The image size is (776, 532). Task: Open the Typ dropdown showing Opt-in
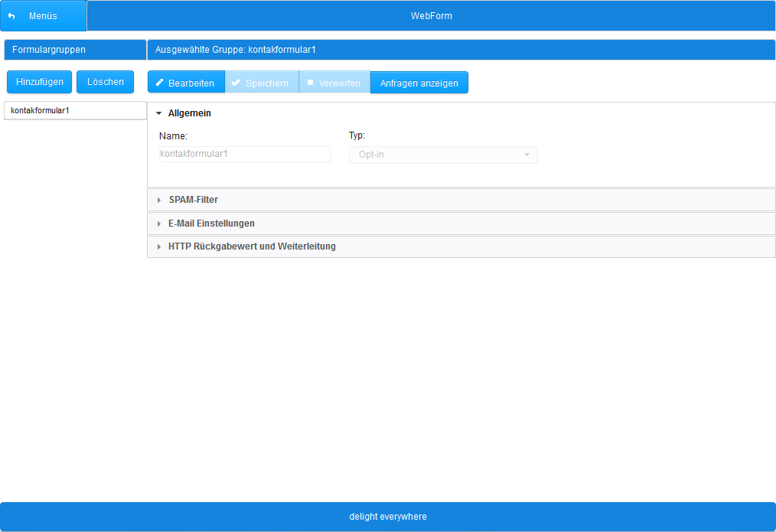click(443, 155)
